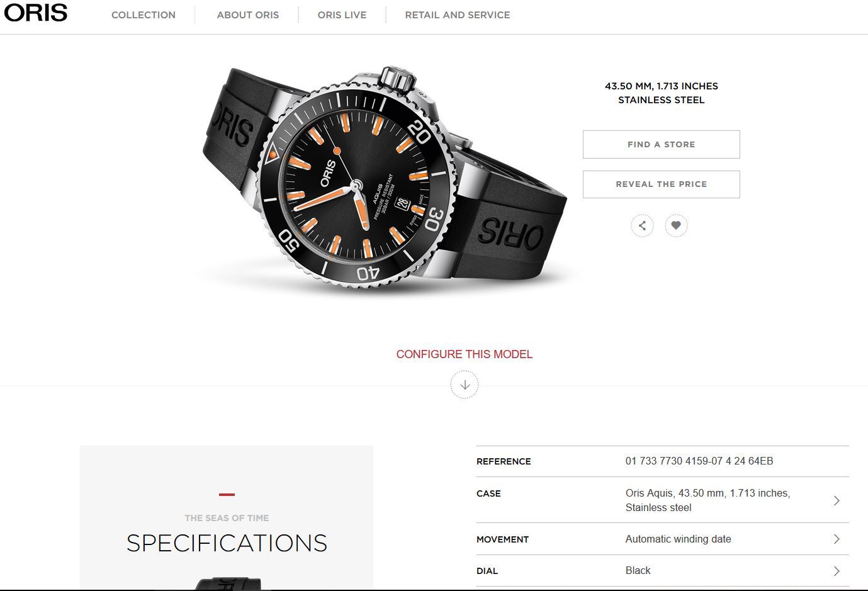Click the share icon under price button
Viewport: 868px width, 591px height.
pos(642,225)
